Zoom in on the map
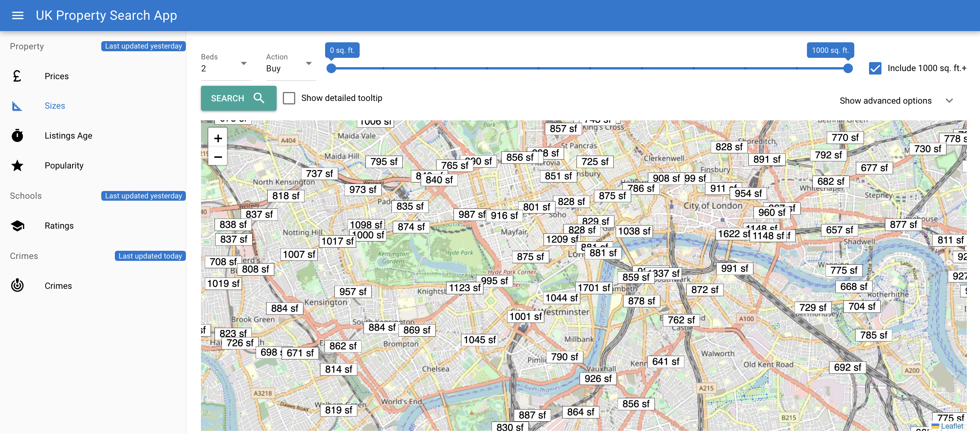The width and height of the screenshot is (980, 434). coord(218,139)
